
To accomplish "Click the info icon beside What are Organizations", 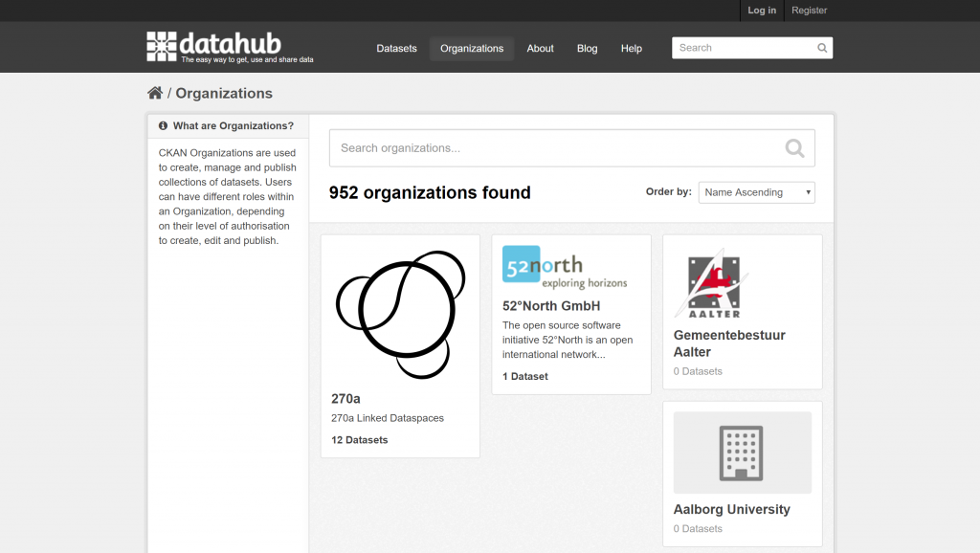I will 164,126.
